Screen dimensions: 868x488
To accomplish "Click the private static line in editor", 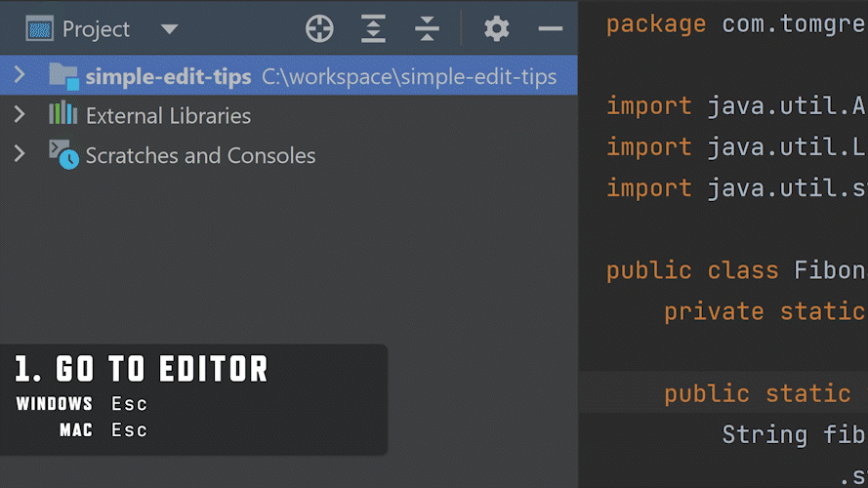I will pos(762,311).
